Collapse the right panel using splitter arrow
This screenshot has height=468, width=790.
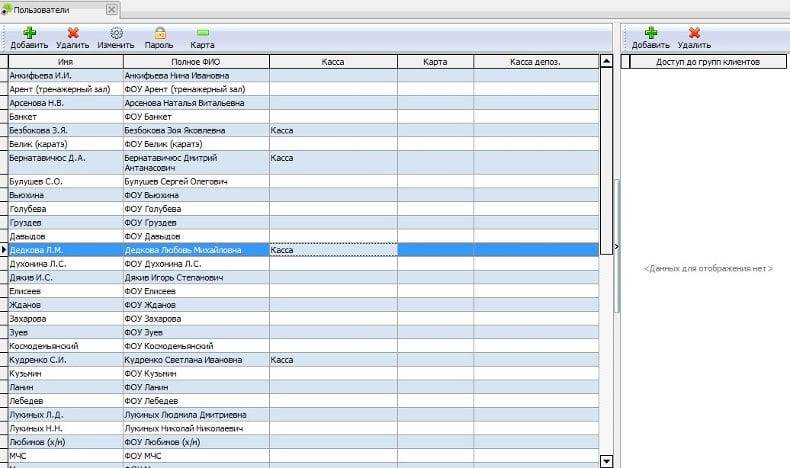click(x=616, y=246)
